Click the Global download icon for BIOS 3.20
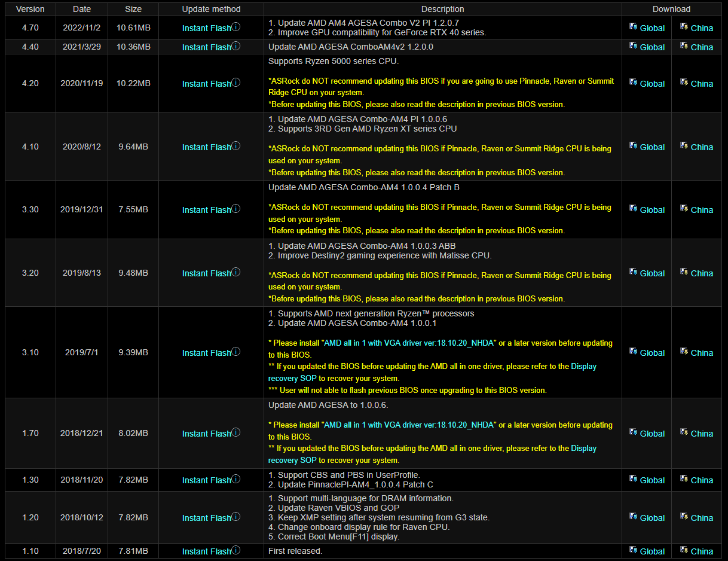728x561 pixels. pyautogui.click(x=633, y=272)
